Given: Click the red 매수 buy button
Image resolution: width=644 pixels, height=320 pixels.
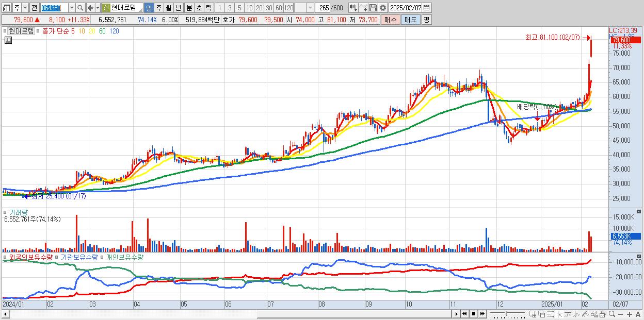Looking at the screenshot, I should tap(391, 20).
